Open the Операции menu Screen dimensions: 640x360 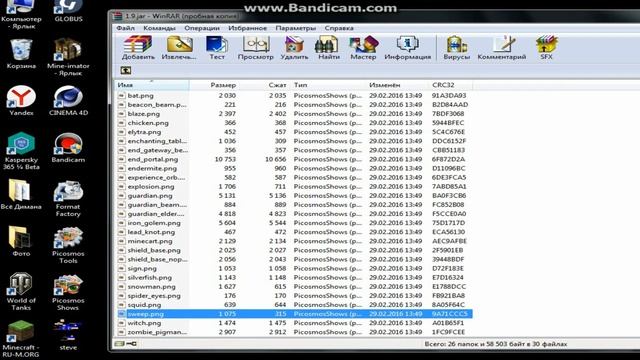point(202,28)
